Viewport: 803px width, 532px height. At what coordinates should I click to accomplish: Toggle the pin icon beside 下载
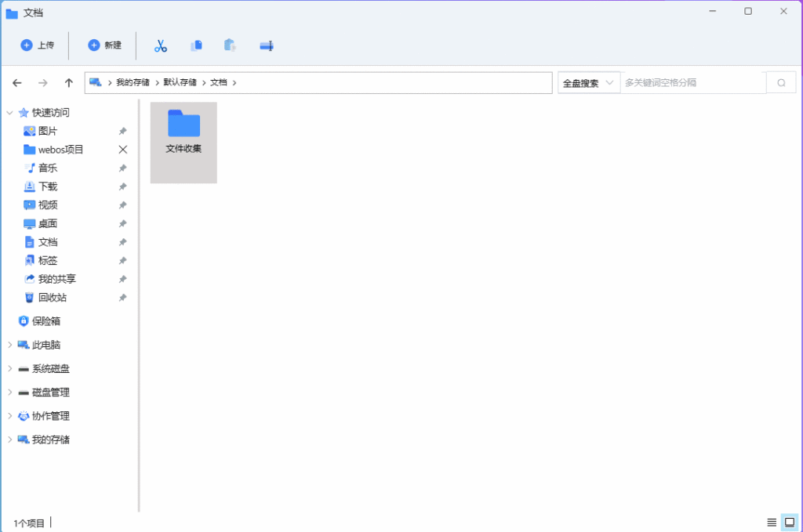coord(123,186)
